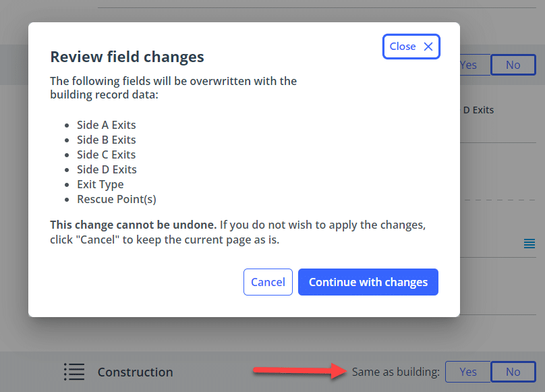Screen dimensions: 545x392
Task: Click Exit Type in the field list
Action: coord(101,184)
